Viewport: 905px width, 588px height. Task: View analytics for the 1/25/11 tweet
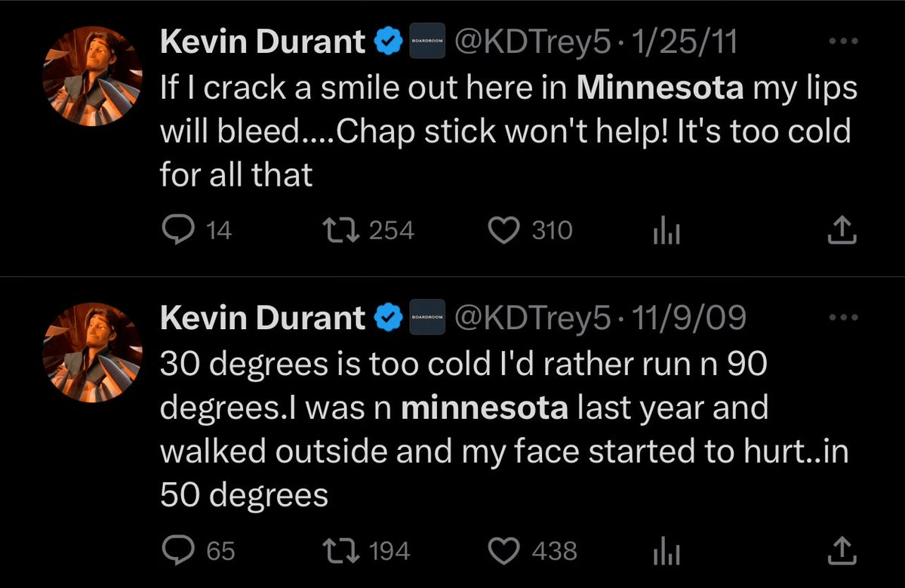[x=666, y=229]
